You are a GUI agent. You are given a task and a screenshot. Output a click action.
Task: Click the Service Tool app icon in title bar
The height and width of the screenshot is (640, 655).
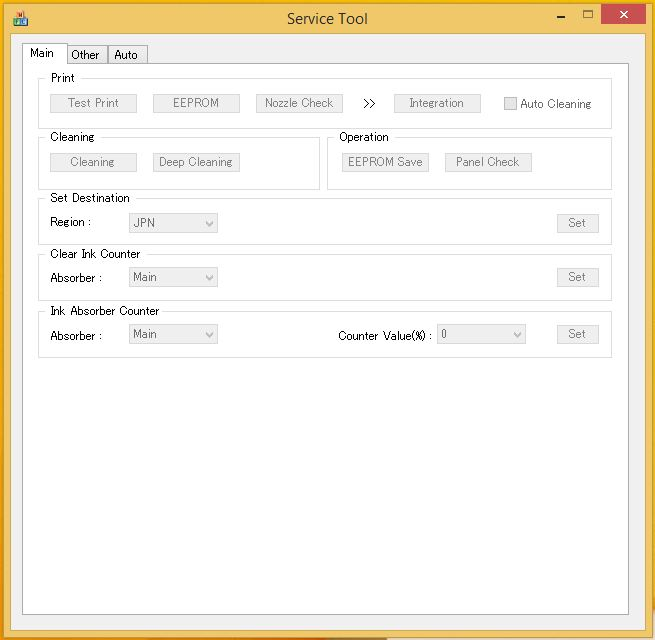click(20, 19)
